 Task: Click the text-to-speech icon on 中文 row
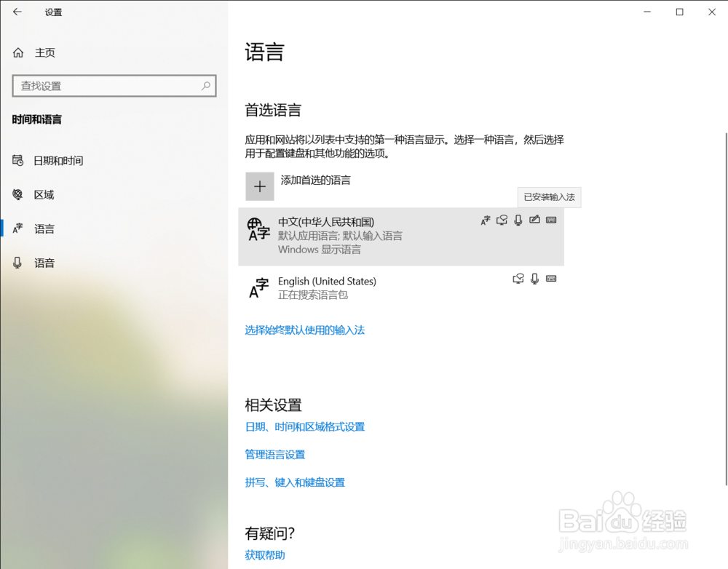(x=502, y=220)
